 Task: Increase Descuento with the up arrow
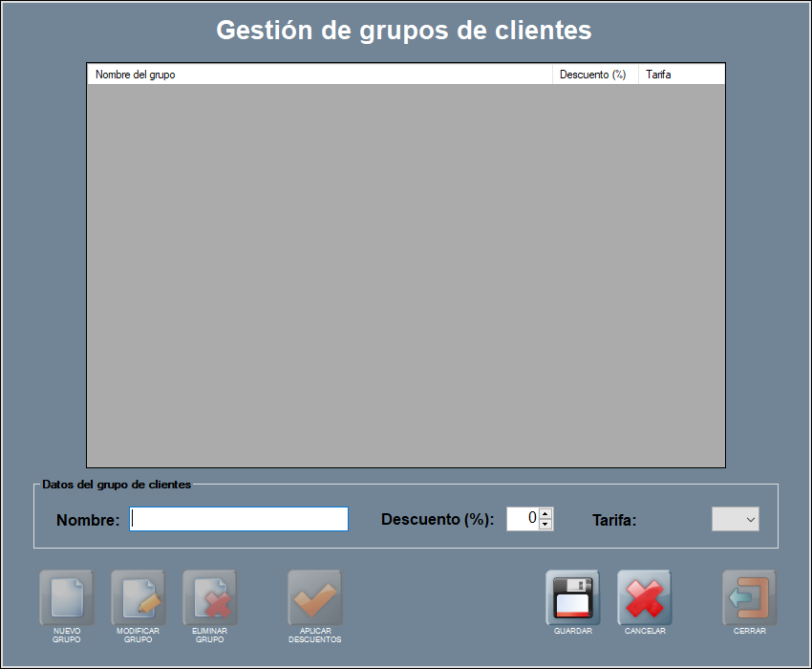click(545, 513)
